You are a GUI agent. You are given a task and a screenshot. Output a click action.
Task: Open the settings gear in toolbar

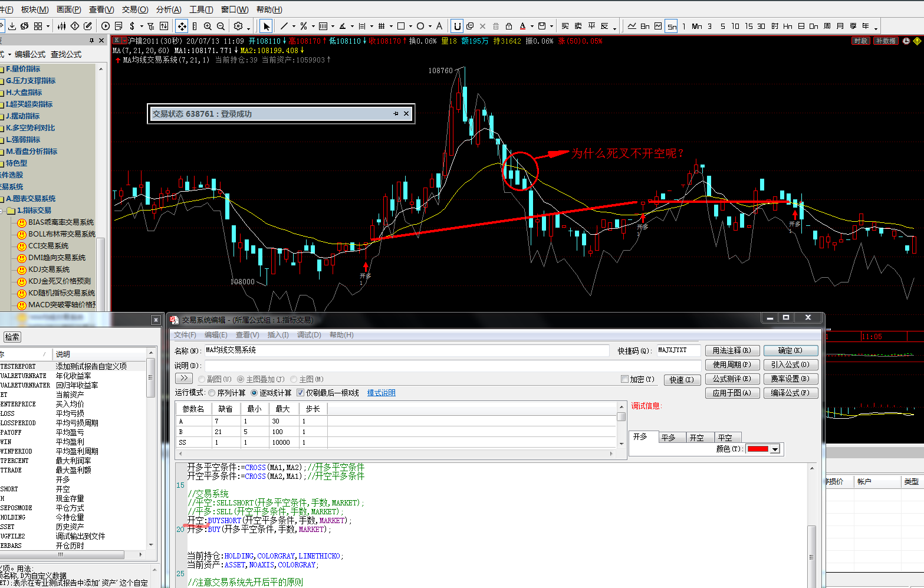pos(238,26)
